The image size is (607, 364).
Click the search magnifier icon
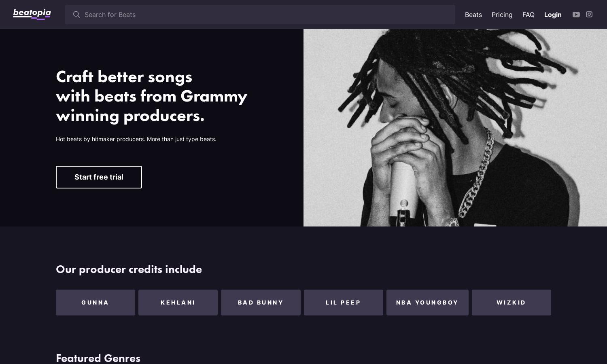[x=76, y=15]
